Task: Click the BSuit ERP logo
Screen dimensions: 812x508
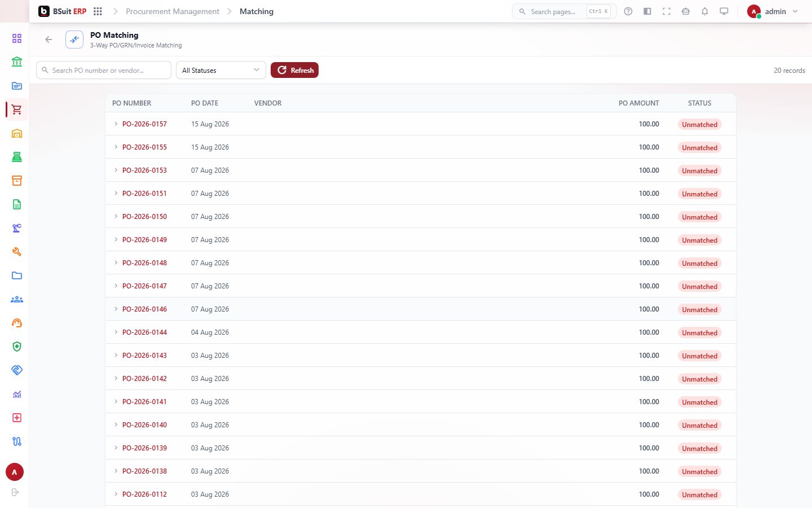Action: point(63,11)
